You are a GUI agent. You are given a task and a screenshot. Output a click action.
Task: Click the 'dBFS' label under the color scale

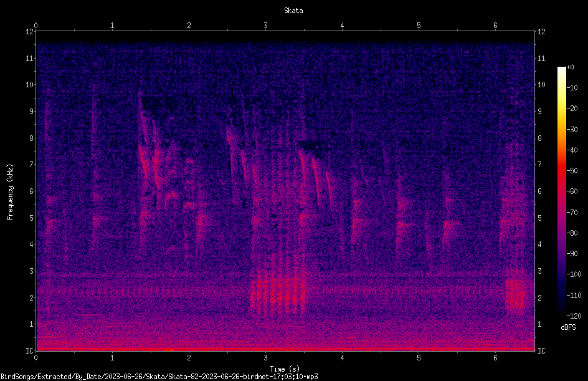coord(568,327)
